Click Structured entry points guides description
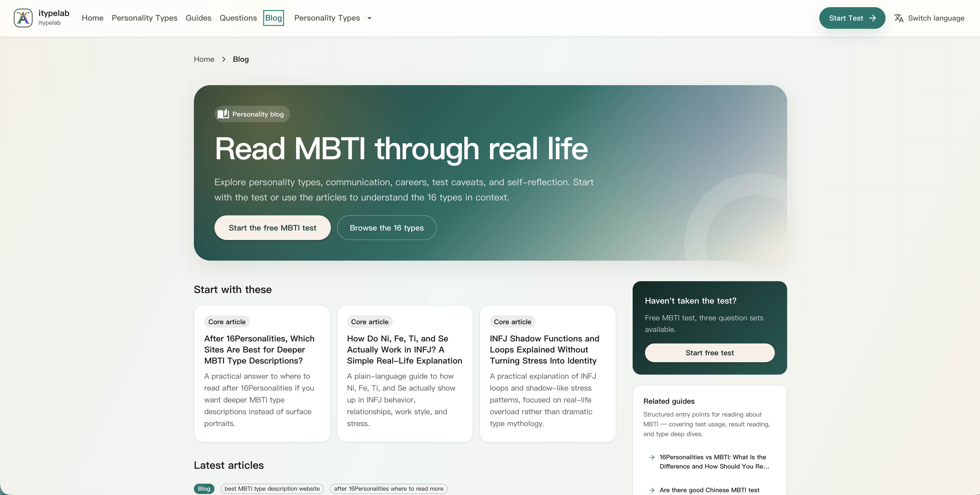Viewport: 980px width, 495px height. 707,424
